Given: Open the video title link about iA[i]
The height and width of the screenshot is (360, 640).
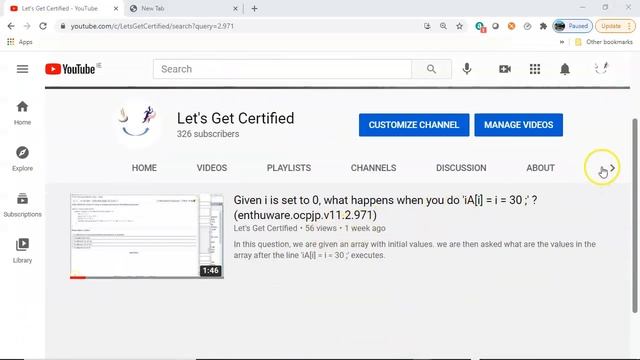Looking at the screenshot, I should click(385, 207).
